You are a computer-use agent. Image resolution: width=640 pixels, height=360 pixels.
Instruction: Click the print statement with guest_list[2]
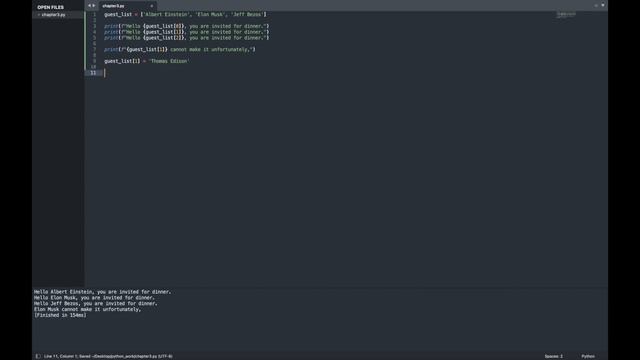[186, 38]
